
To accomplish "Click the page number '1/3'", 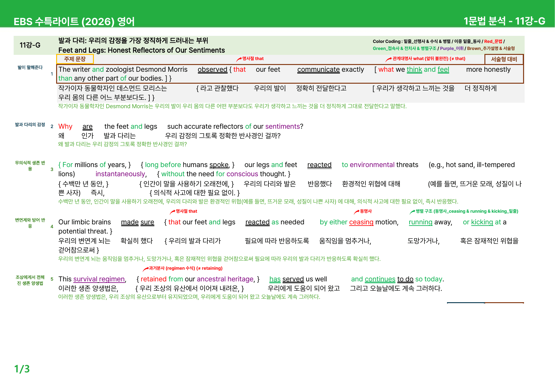I will coord(22,369).
